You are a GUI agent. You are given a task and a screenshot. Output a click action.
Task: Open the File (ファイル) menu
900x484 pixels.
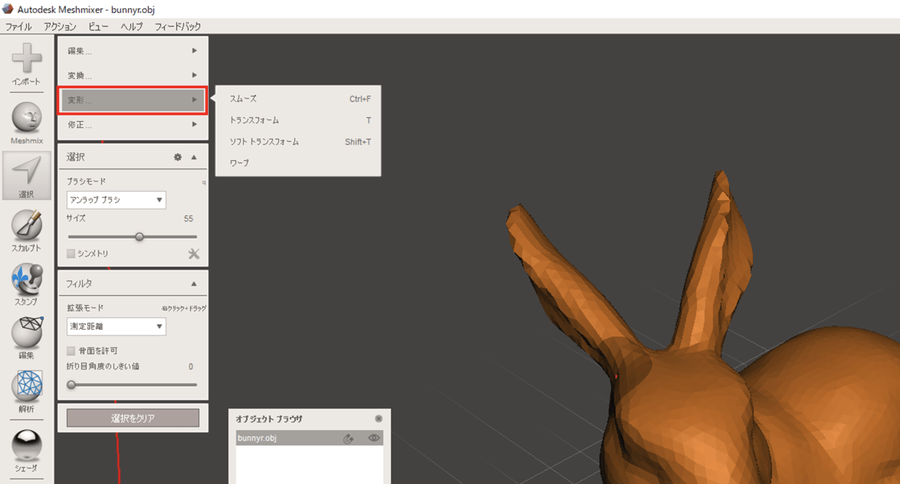coord(18,26)
